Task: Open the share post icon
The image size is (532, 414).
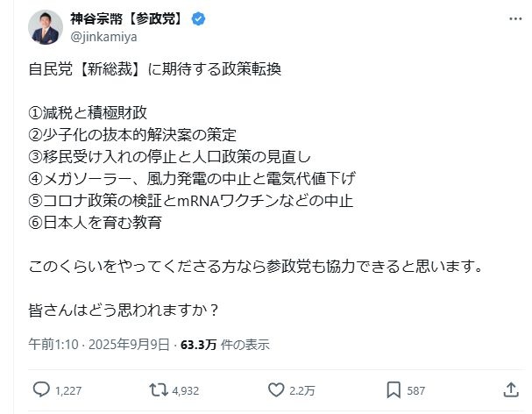Action: click(x=511, y=389)
